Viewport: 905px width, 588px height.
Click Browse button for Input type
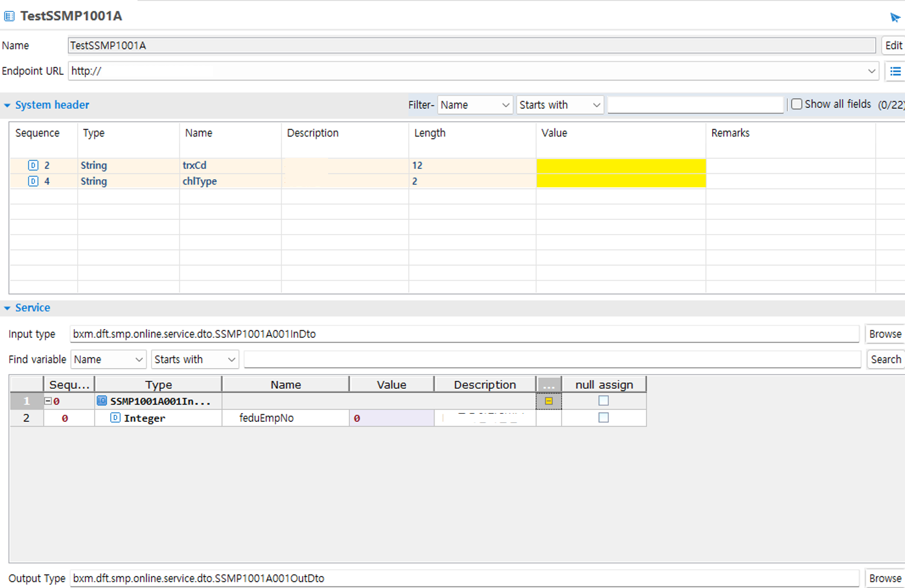884,334
